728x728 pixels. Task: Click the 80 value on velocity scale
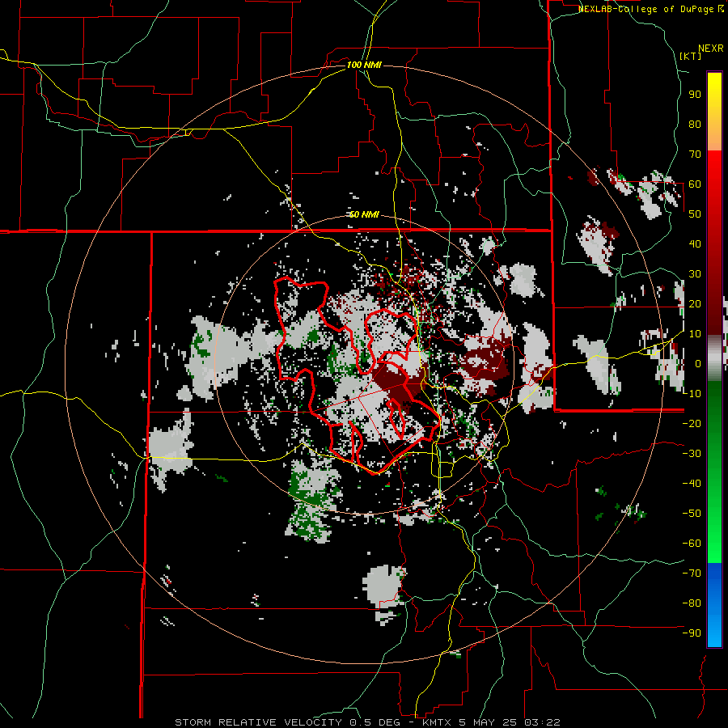(695, 125)
